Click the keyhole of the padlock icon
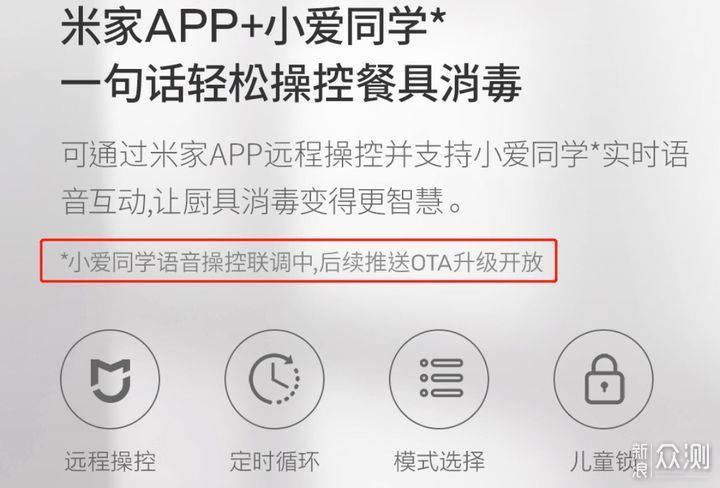Image resolution: width=720 pixels, height=488 pixels. click(x=604, y=387)
